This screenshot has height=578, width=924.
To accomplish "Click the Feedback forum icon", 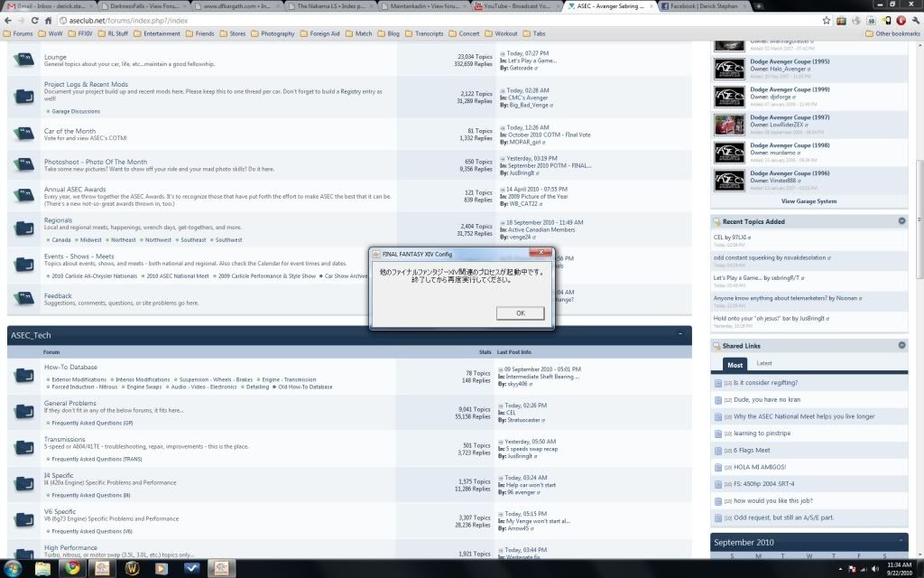I will 23,298.
